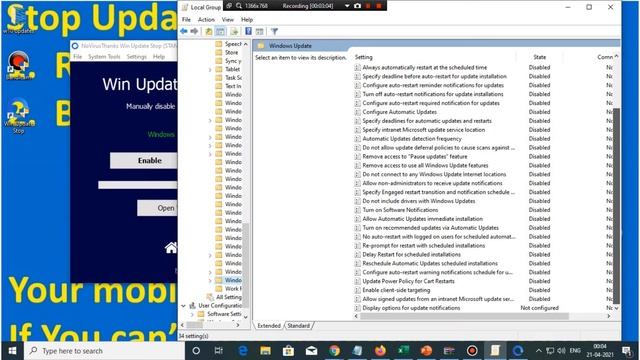
Task: Select 'Delay Restart for scheduled installations'
Action: (411, 254)
